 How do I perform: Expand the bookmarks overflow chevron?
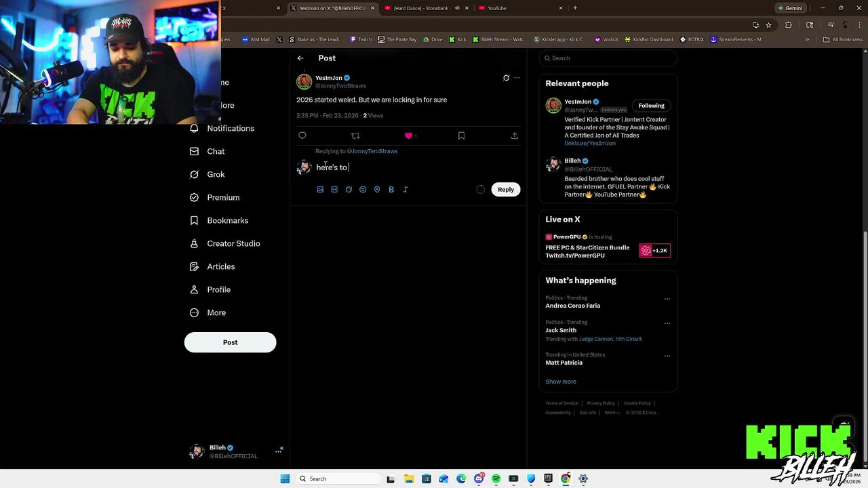coord(807,39)
